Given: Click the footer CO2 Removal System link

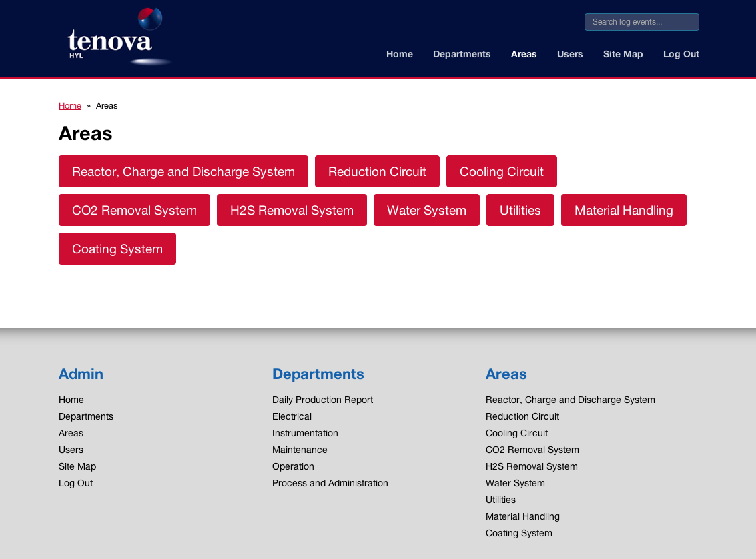Looking at the screenshot, I should point(532,450).
